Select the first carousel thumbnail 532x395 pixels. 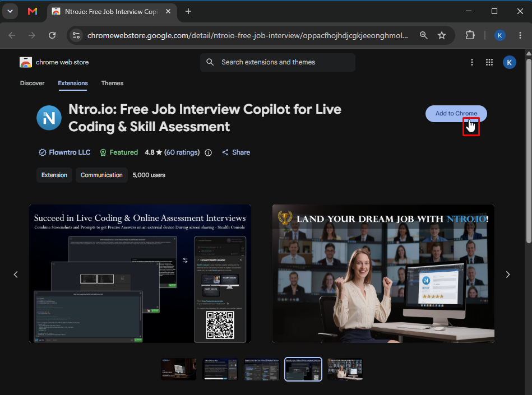click(179, 369)
